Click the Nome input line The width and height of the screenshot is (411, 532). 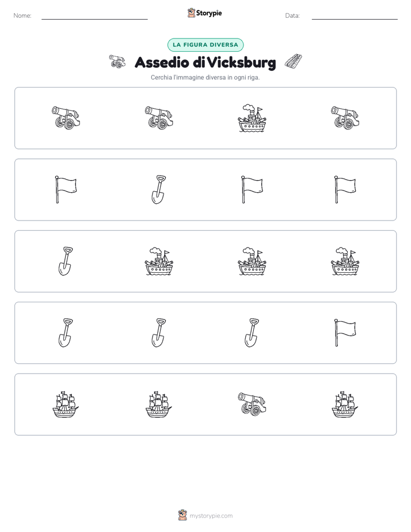pos(94,16)
